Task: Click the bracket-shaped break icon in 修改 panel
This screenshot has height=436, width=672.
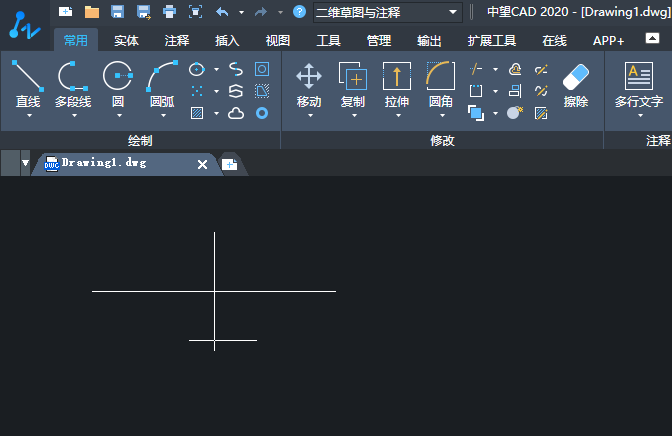Action: coord(476,91)
